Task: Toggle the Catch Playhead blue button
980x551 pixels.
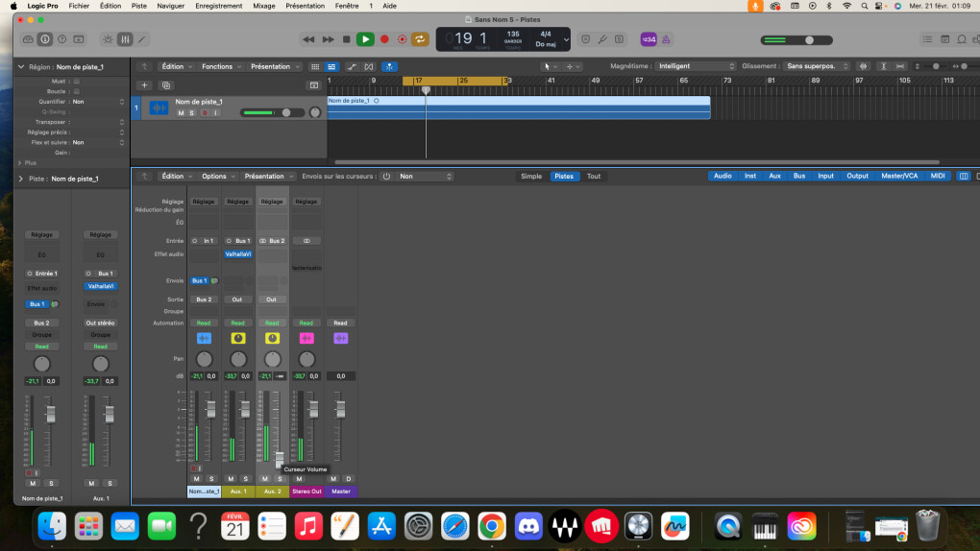Action: tap(389, 67)
